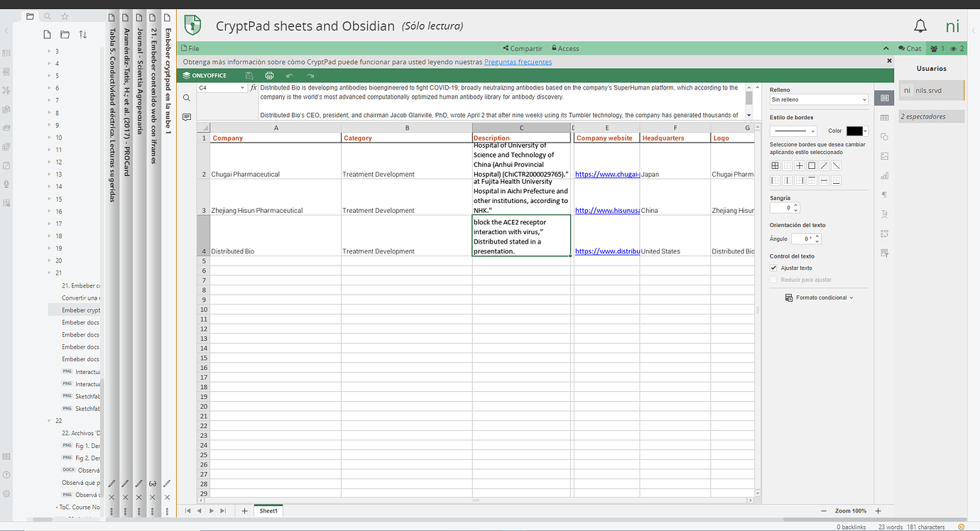Open the File menu in CryptPad
The width and height of the screenshot is (980, 531).
point(190,48)
